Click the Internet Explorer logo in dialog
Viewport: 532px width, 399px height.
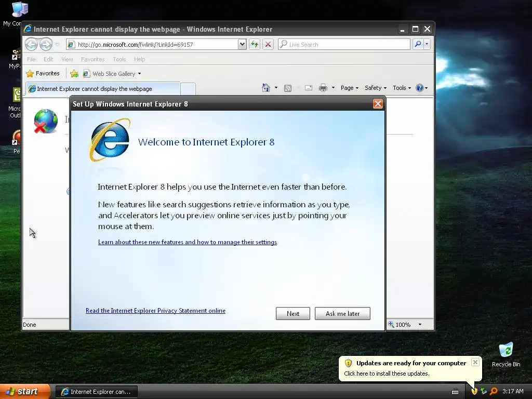110,140
